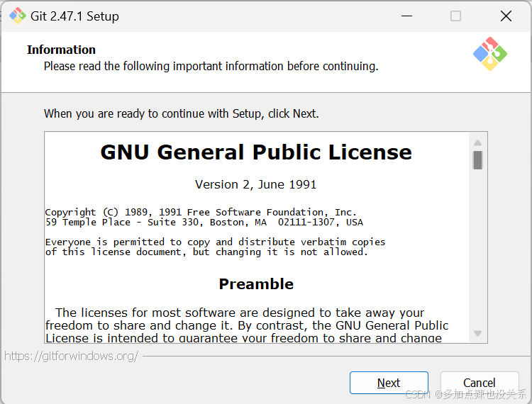532x404 pixels.
Task: Click the 'freedom to share and change it' line
Action: [247, 325]
